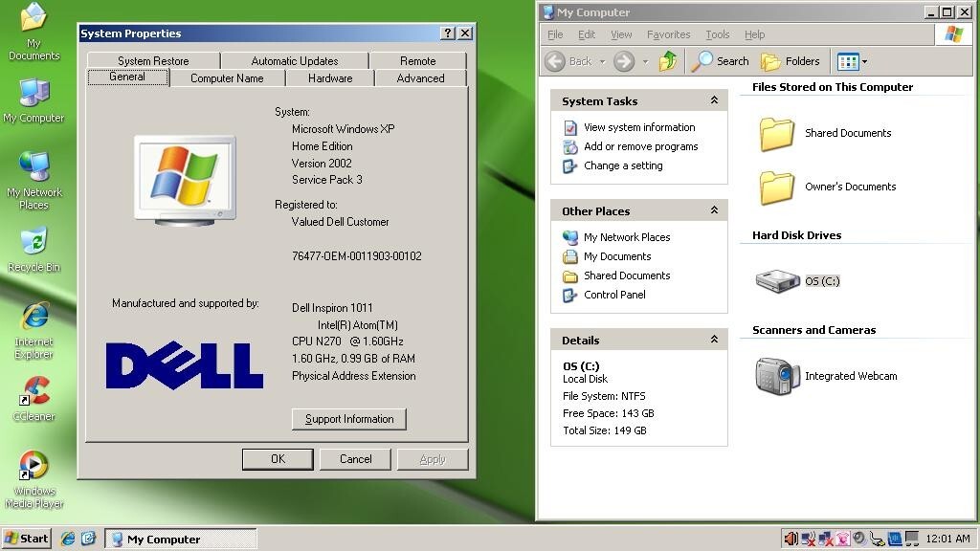Open the Favorites menu

[668, 34]
